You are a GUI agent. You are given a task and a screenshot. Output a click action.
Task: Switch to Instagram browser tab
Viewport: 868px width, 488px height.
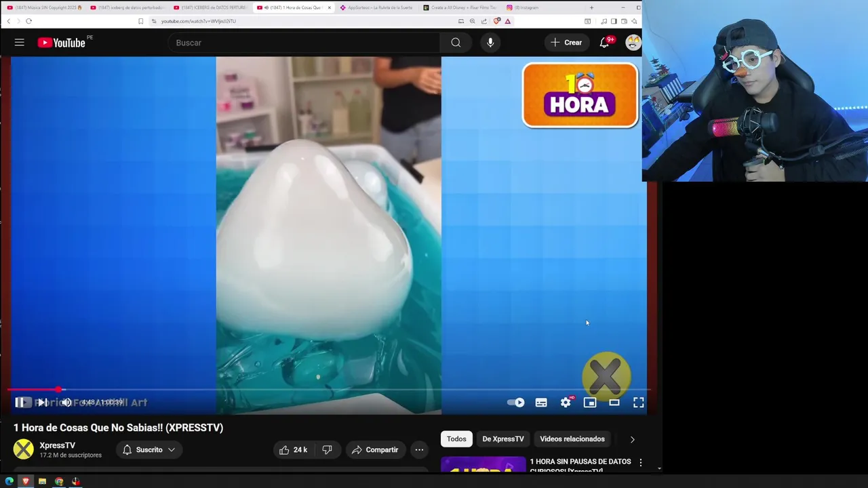[542, 7]
